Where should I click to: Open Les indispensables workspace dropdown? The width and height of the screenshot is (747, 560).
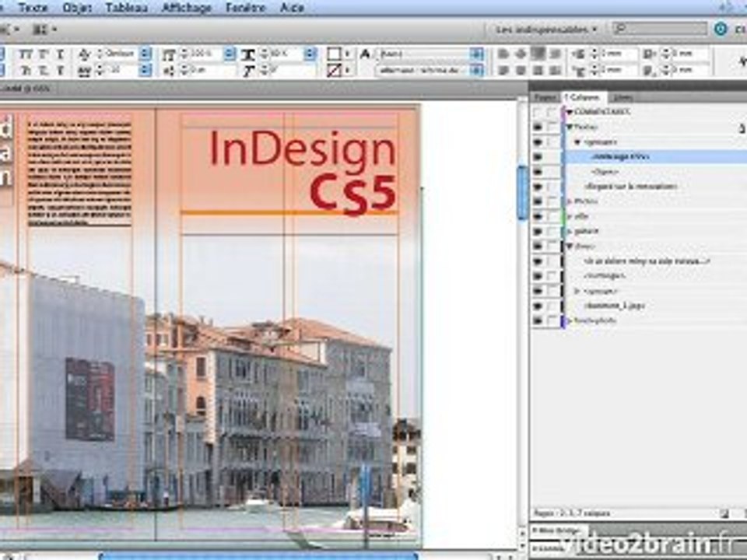click(546, 30)
